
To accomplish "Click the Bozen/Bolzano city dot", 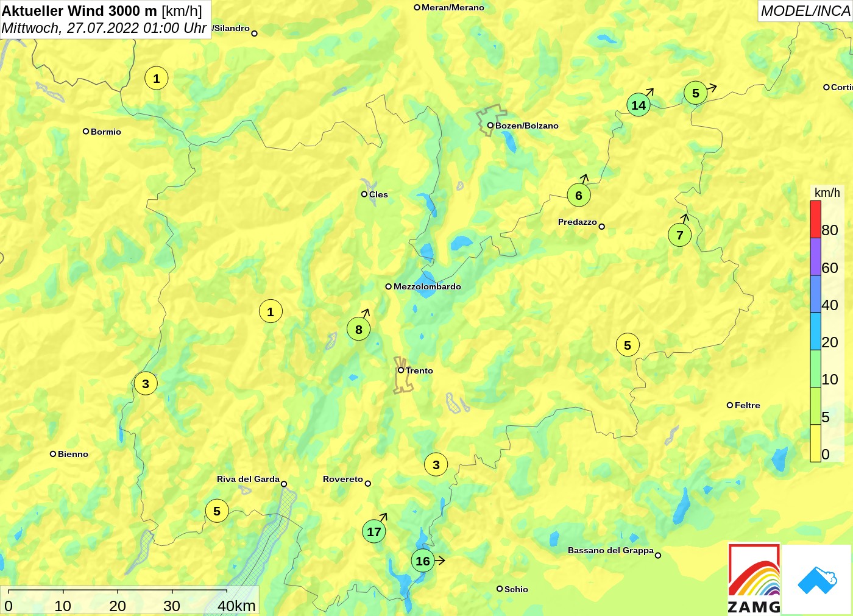I will [x=490, y=126].
